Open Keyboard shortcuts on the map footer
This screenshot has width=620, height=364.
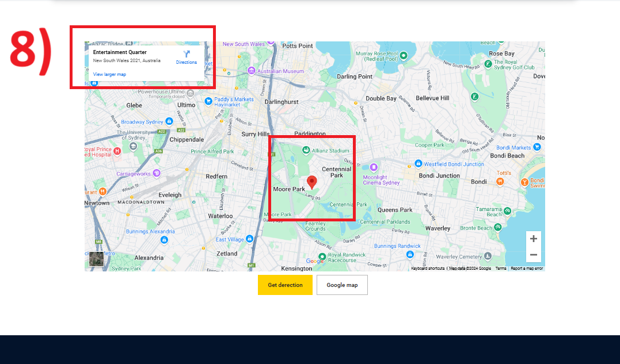(x=428, y=269)
